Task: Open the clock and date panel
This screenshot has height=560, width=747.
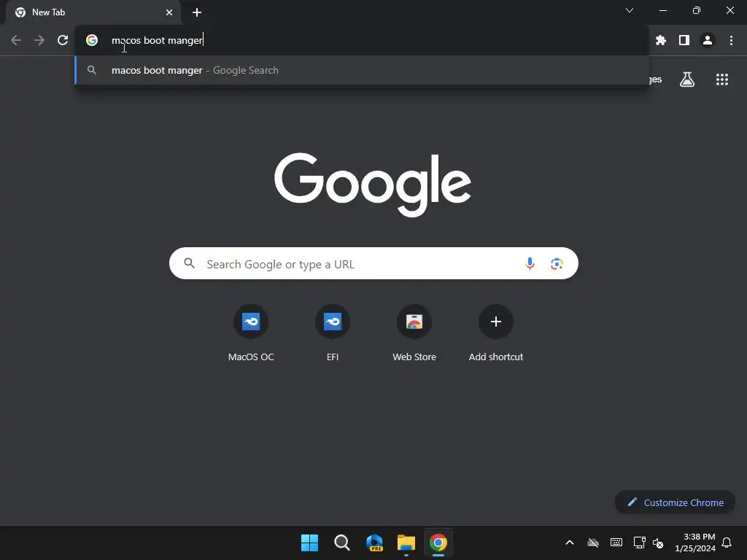Action: click(x=695, y=542)
